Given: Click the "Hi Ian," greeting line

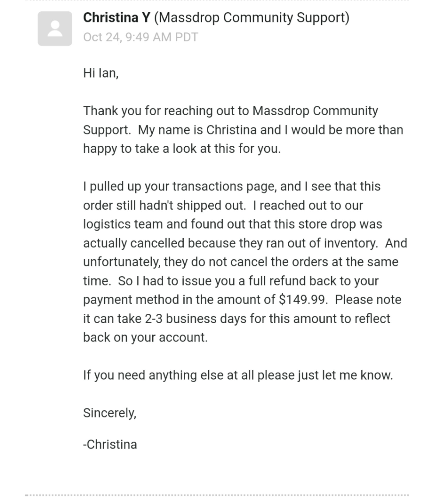Looking at the screenshot, I should click(101, 73).
